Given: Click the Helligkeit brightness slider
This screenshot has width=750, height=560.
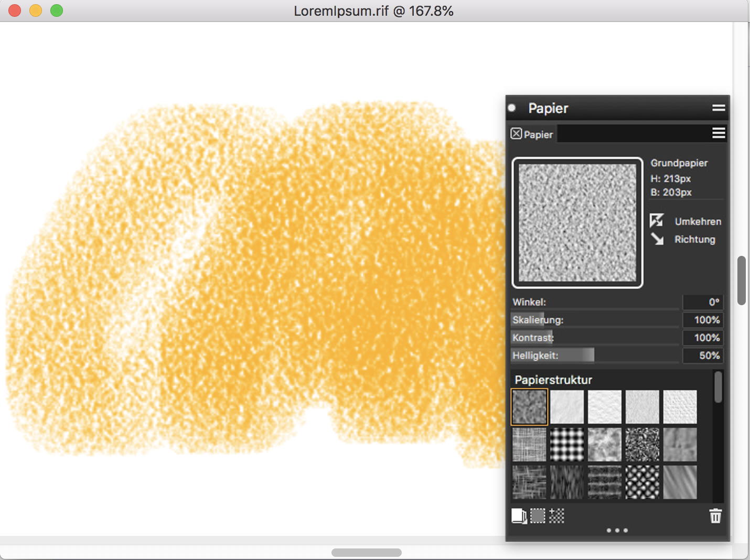Looking at the screenshot, I should 595,356.
